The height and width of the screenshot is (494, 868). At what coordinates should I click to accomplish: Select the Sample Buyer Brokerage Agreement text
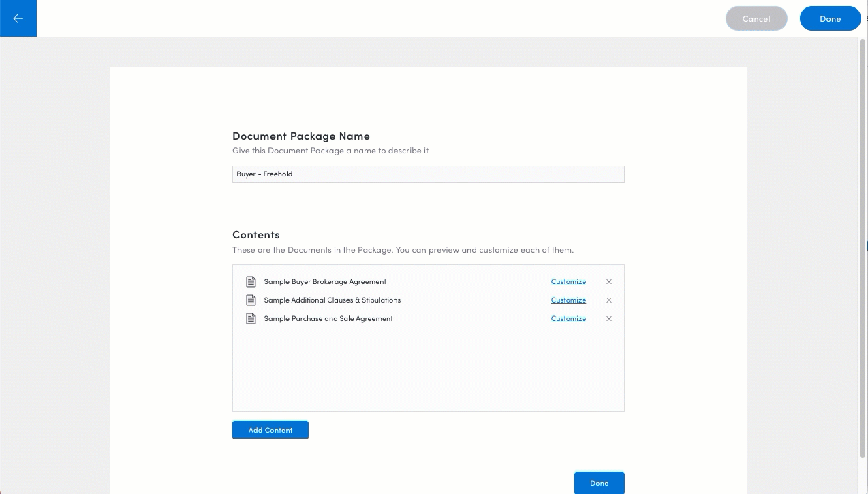pyautogui.click(x=325, y=281)
